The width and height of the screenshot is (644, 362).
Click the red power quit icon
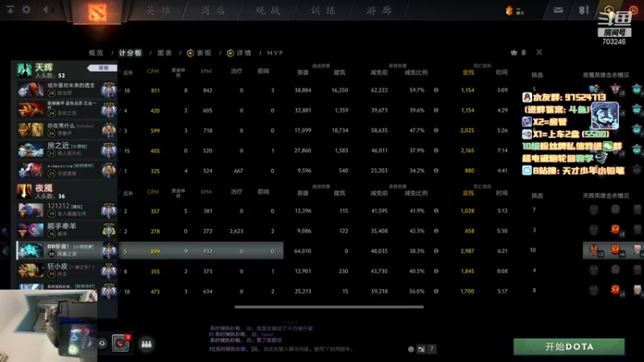click(634, 10)
